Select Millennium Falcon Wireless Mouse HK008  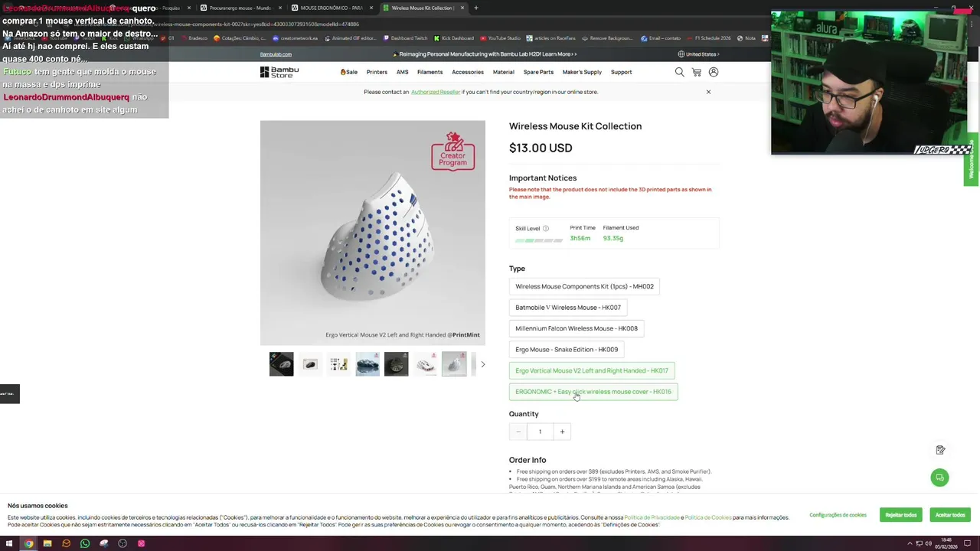point(577,328)
